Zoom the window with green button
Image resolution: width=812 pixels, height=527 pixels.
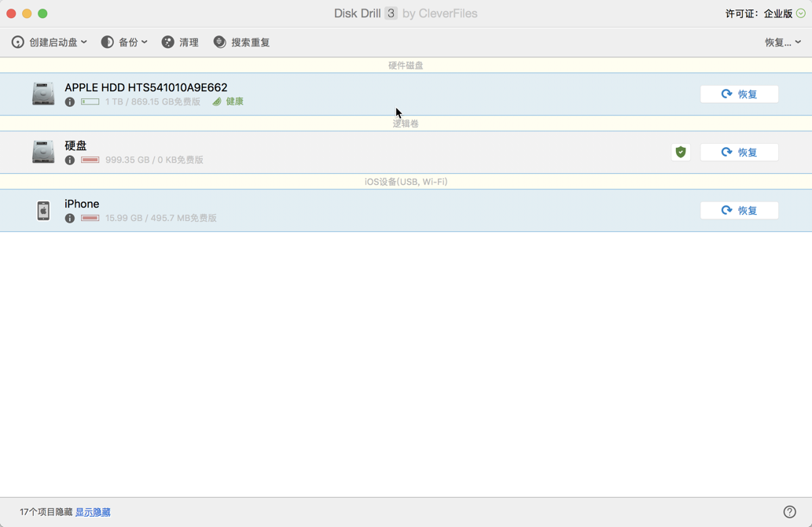point(43,13)
